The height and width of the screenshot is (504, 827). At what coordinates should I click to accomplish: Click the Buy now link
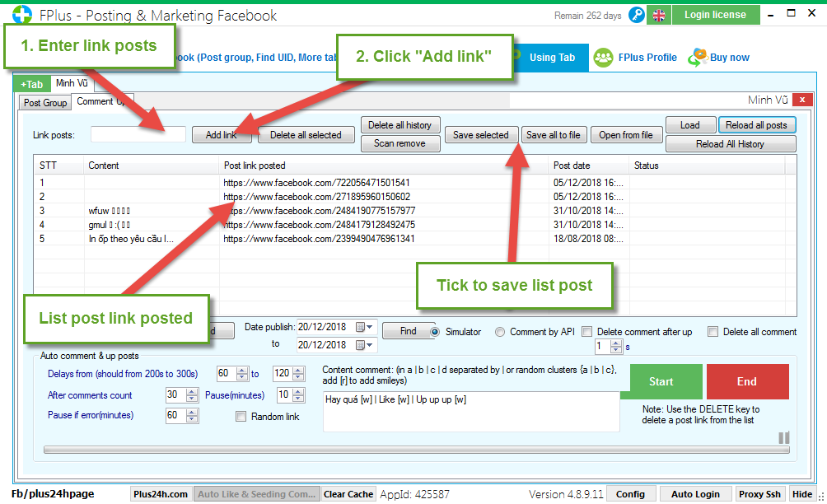click(730, 58)
